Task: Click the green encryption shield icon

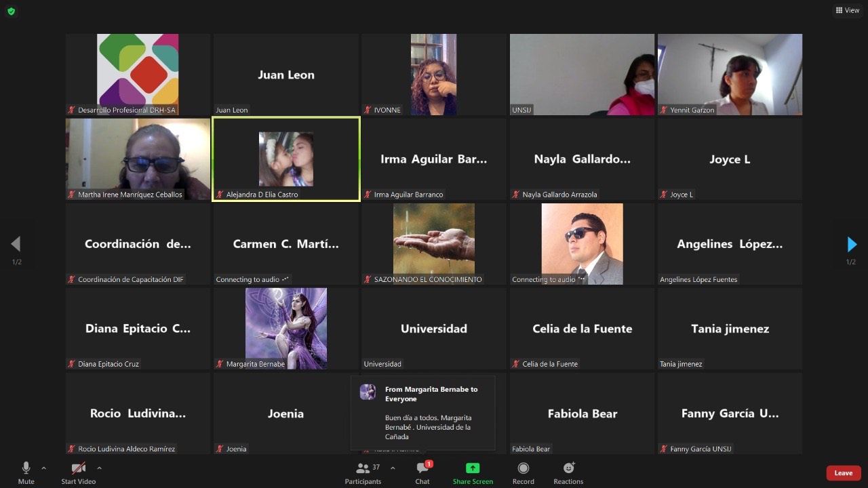Action: (11, 11)
